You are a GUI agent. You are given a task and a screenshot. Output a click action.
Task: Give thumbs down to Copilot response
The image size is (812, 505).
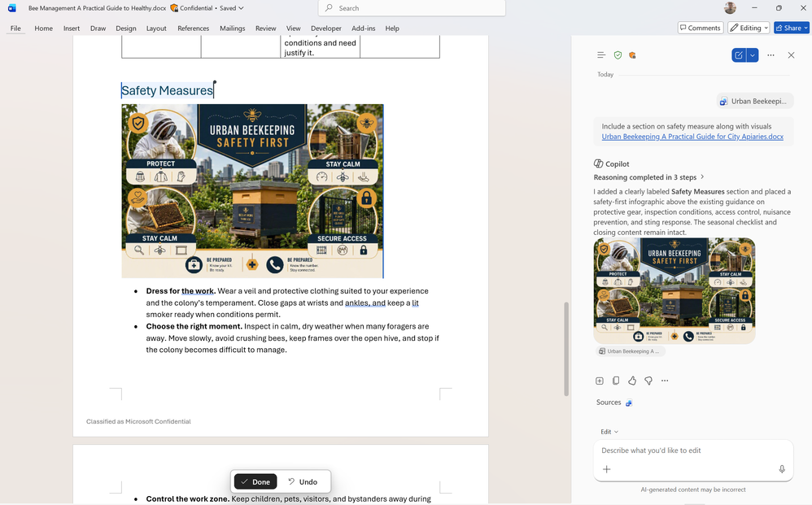click(x=648, y=381)
